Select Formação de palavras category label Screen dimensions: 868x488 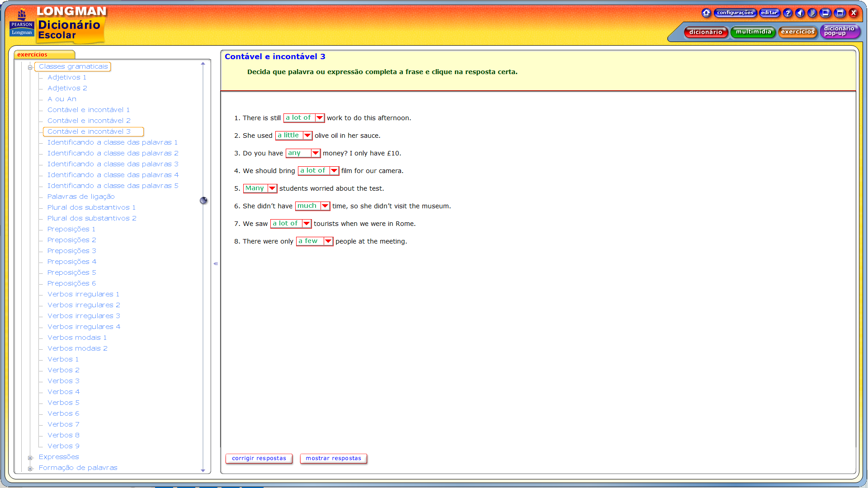[78, 468]
